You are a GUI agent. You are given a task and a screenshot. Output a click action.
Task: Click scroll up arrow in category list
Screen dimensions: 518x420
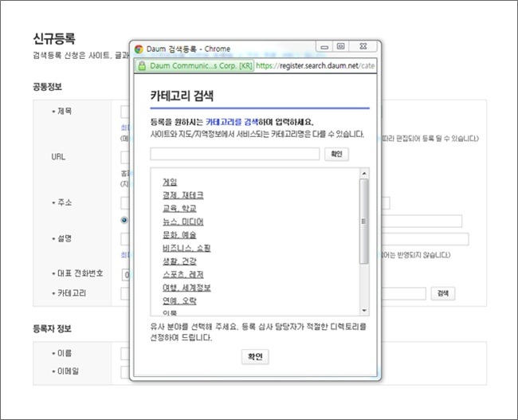364,173
